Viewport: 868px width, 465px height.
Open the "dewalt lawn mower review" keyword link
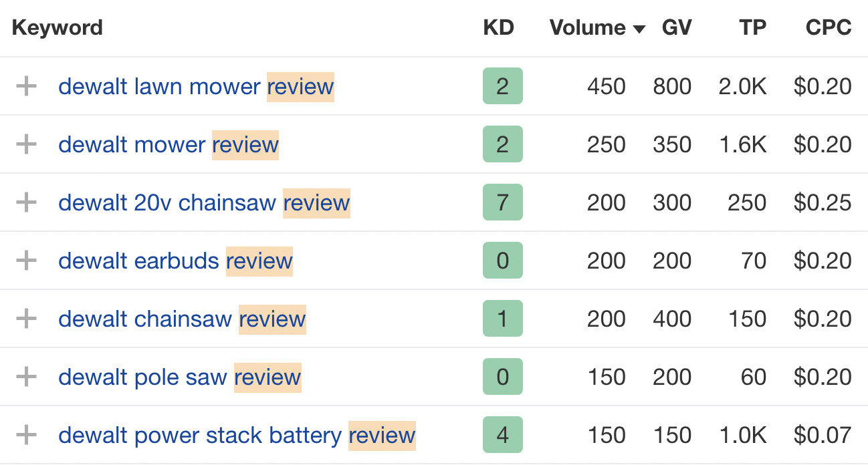click(197, 86)
